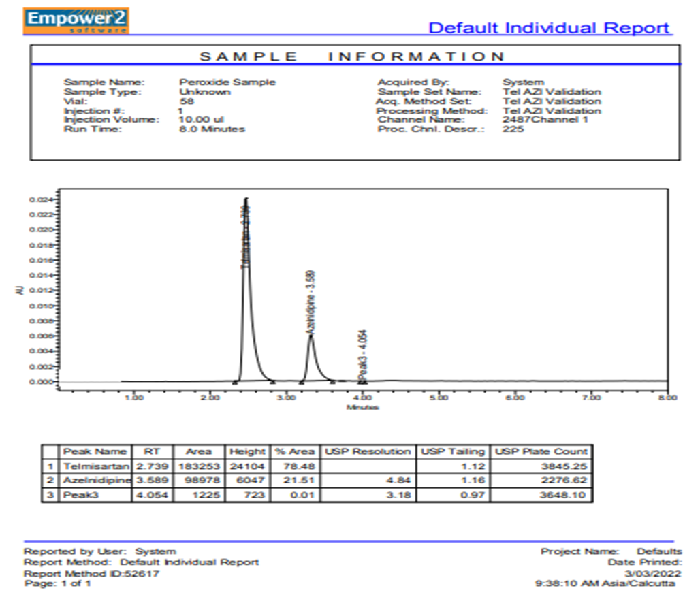Select the Azelnidipine row in peak table
The image size is (700, 599).
coord(317,481)
